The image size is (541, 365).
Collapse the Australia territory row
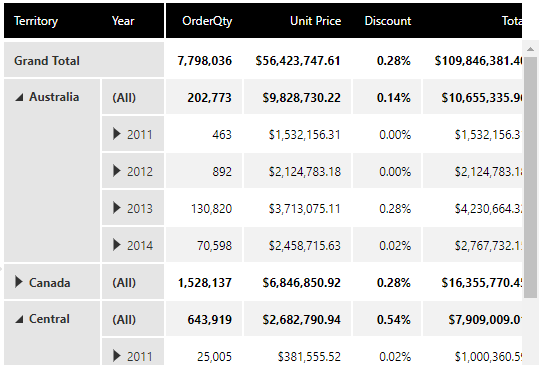pyautogui.click(x=19, y=98)
